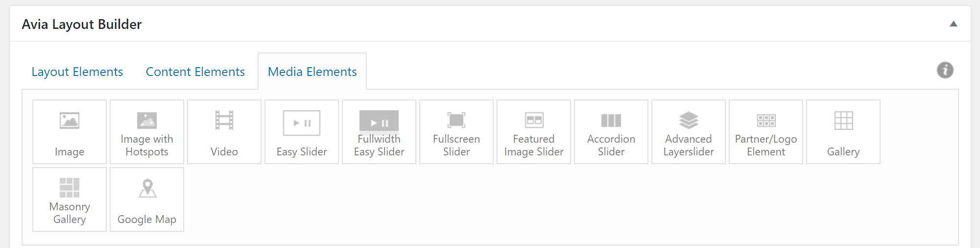This screenshot has height=248, width=980.
Task: Add a Gallery element
Action: pos(843,132)
